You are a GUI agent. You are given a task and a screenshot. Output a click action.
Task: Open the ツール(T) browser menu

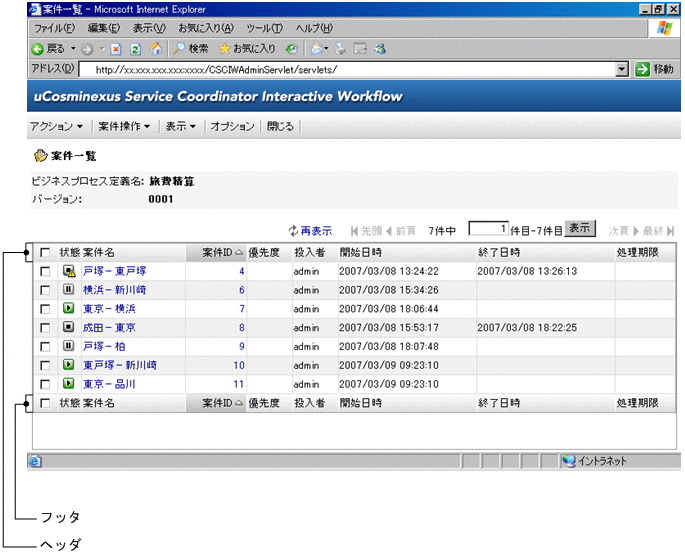[265, 28]
